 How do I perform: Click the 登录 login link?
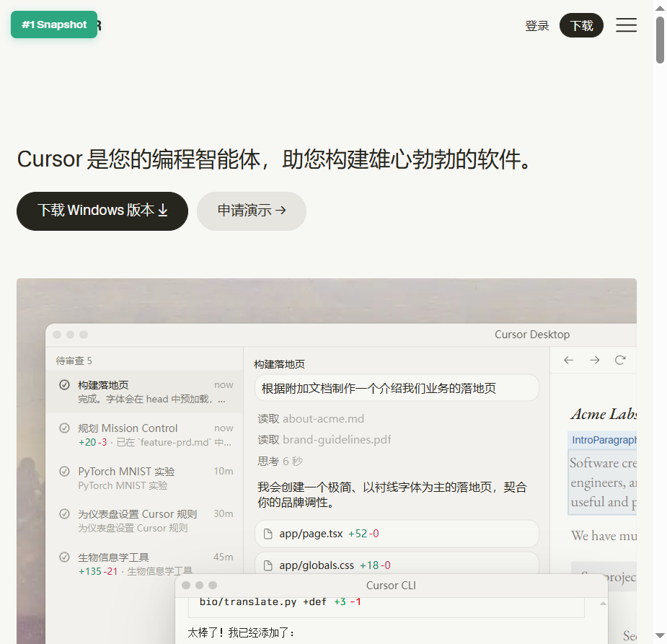tap(536, 25)
